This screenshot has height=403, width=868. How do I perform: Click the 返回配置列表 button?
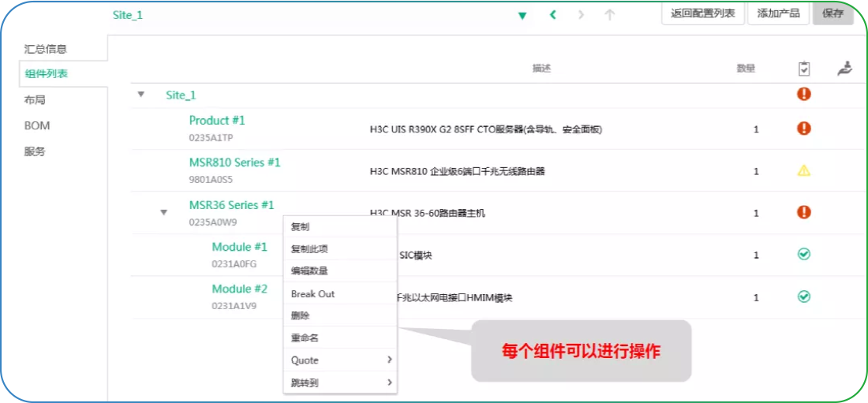click(703, 14)
